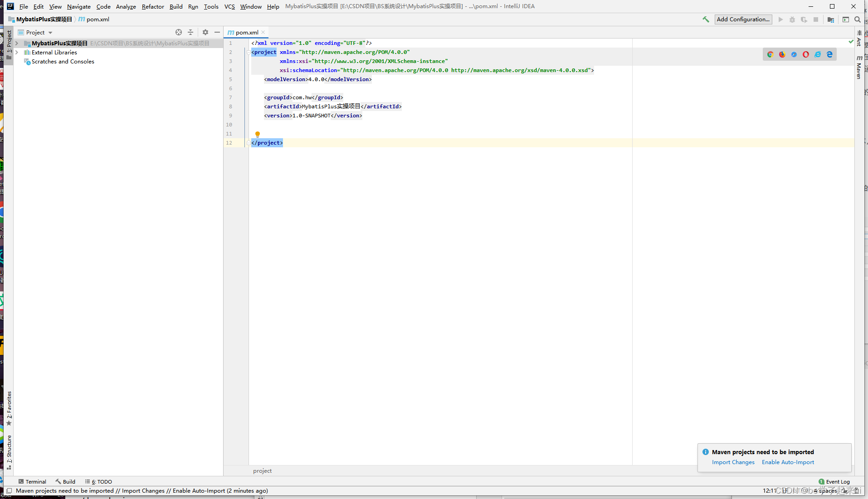The width and height of the screenshot is (868, 499).
Task: Hide the Project panel with minus icon
Action: pyautogui.click(x=217, y=32)
